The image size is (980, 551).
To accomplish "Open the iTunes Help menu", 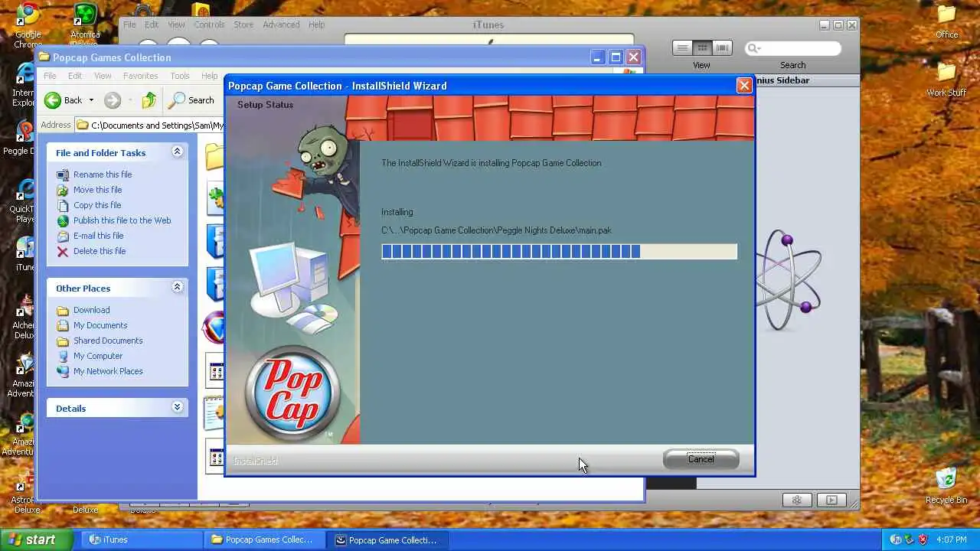I will pyautogui.click(x=316, y=24).
